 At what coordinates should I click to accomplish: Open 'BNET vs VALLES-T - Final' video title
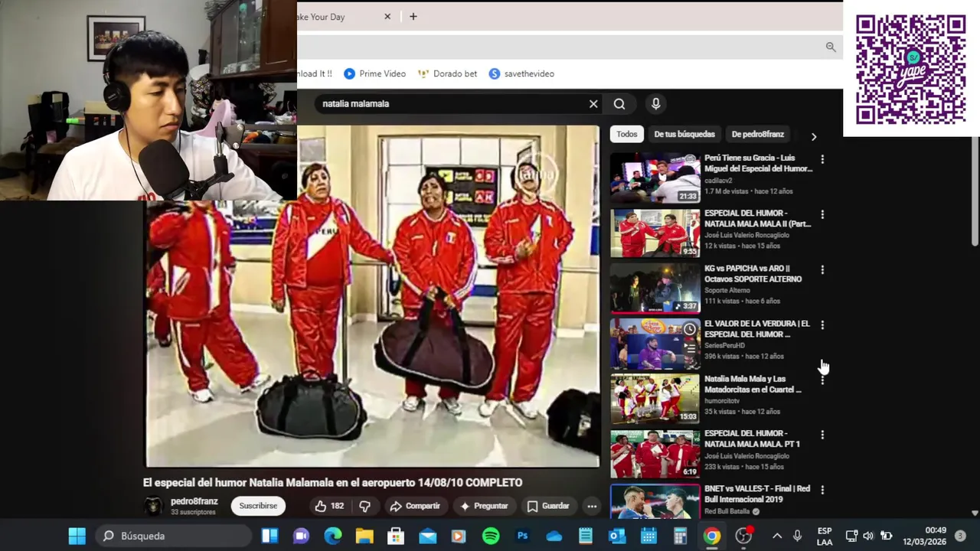[757, 494]
